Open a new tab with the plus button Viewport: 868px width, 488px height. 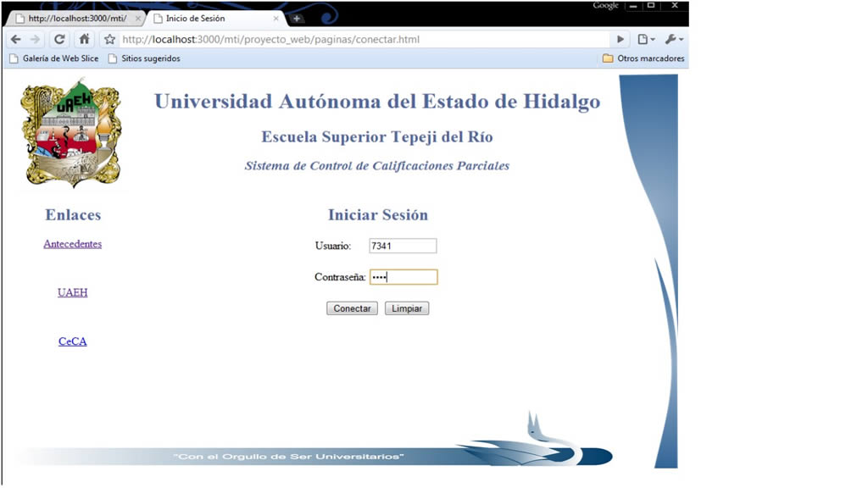point(297,19)
